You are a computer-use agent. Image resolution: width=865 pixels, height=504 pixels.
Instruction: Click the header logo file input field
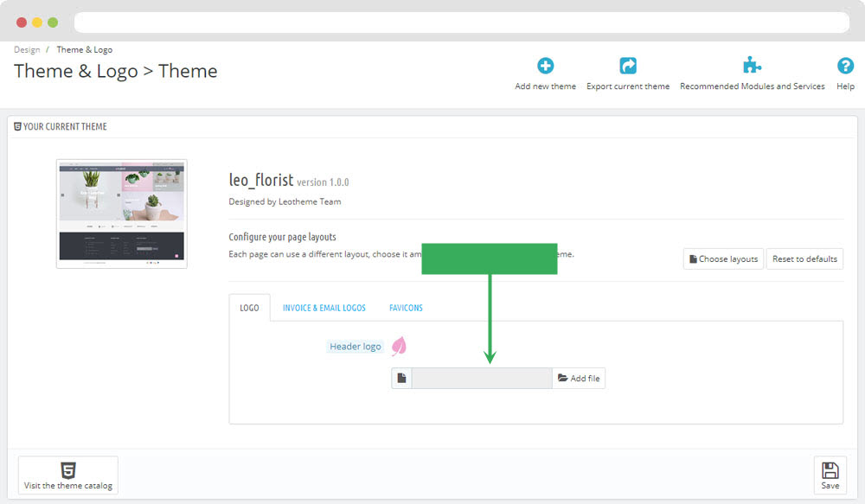(x=481, y=379)
